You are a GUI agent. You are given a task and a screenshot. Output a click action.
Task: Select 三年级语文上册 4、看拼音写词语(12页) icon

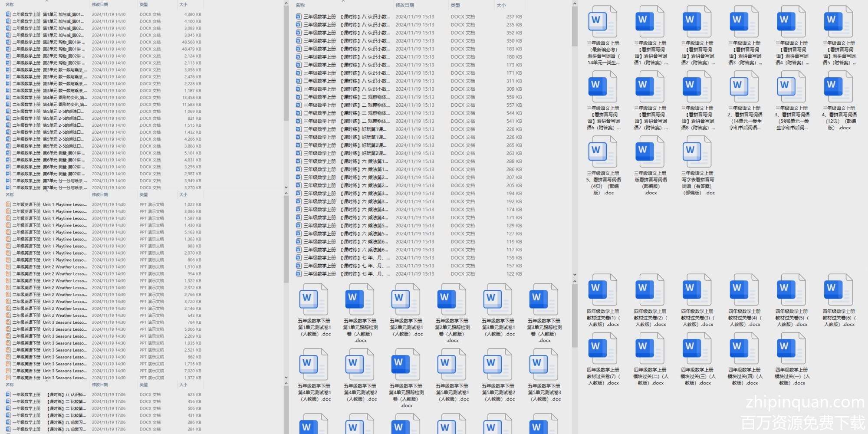pyautogui.click(x=838, y=86)
